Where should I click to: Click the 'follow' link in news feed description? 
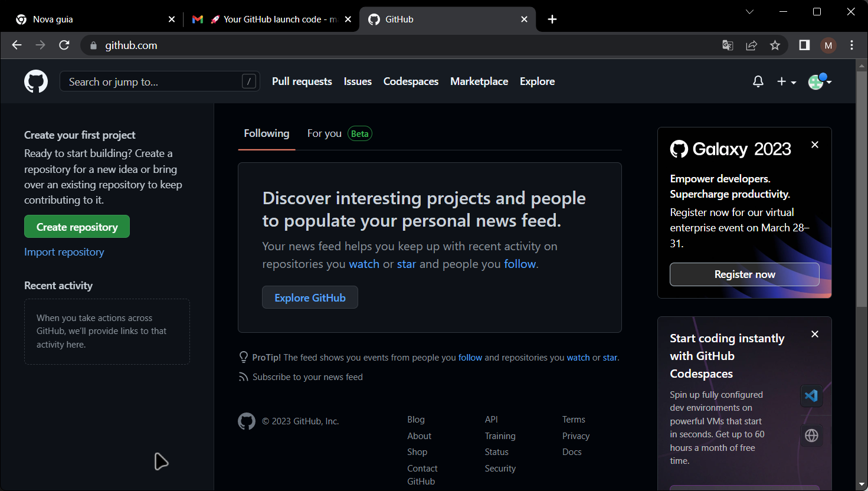point(520,264)
